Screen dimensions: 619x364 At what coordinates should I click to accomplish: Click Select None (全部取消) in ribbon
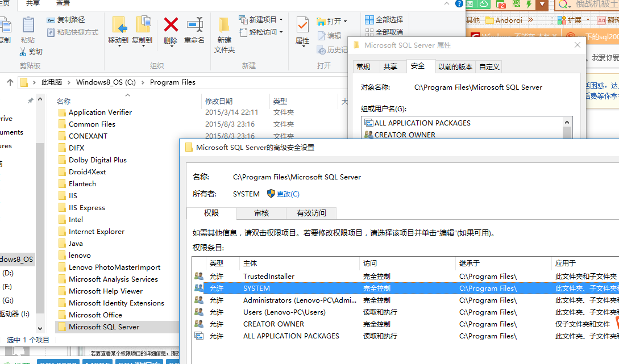pyautogui.click(x=384, y=32)
